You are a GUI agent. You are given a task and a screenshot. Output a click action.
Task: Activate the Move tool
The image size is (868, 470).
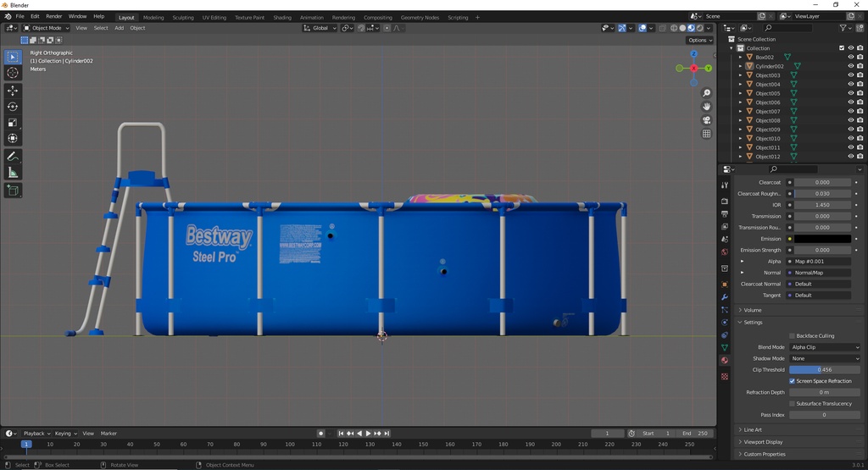(13, 91)
